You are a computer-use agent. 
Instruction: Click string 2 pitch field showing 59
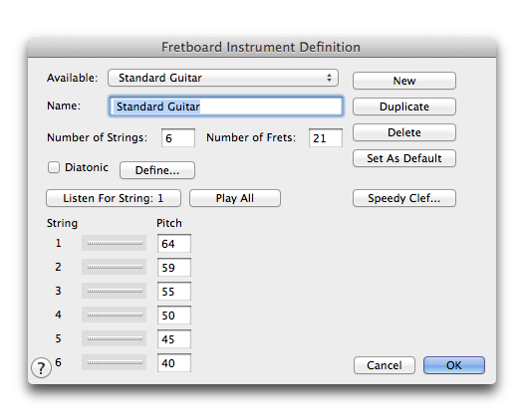174,268
